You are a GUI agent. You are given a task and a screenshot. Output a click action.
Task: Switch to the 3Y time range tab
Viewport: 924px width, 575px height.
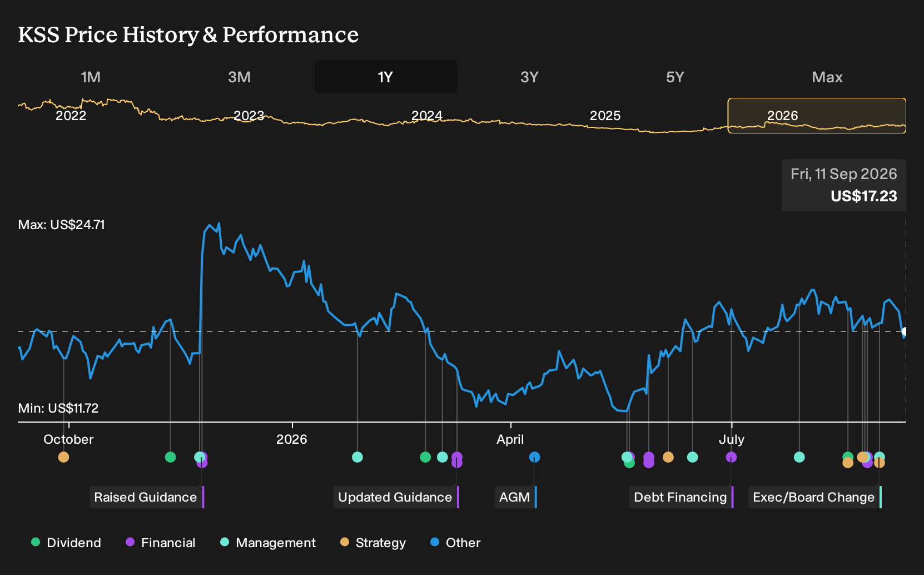529,77
